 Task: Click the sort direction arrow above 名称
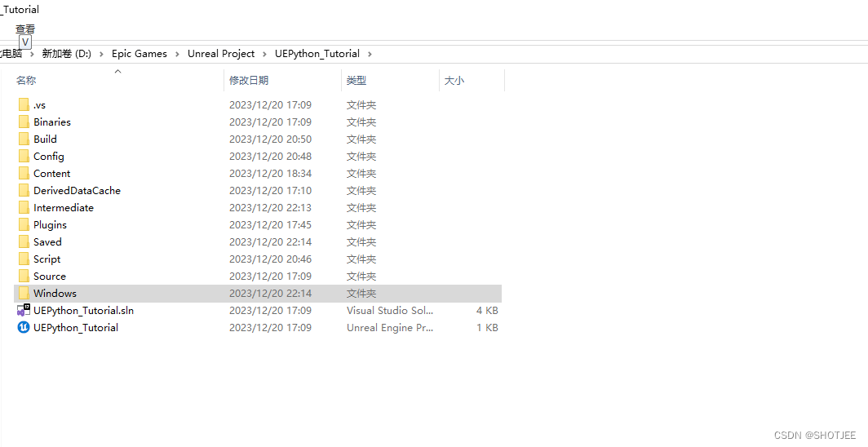pos(118,71)
